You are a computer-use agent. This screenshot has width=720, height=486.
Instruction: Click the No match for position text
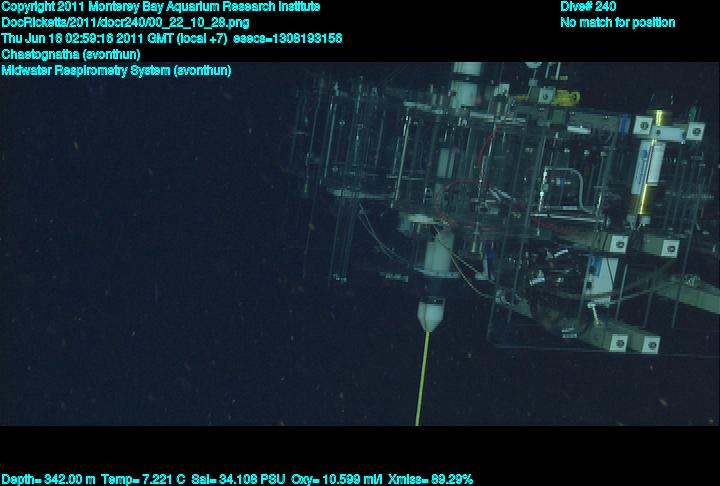click(618, 23)
